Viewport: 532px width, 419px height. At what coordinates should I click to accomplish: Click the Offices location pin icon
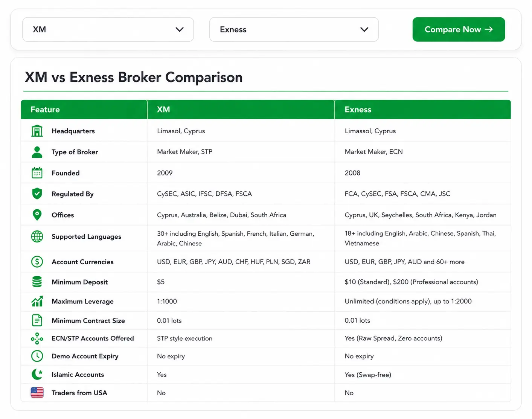click(x=37, y=215)
